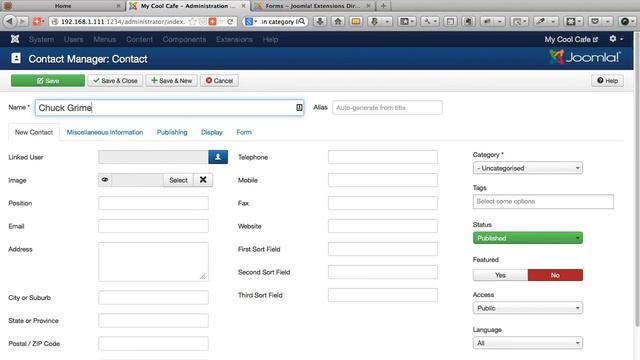640x360 pixels.
Task: Click Save & Close button
Action: (115, 81)
